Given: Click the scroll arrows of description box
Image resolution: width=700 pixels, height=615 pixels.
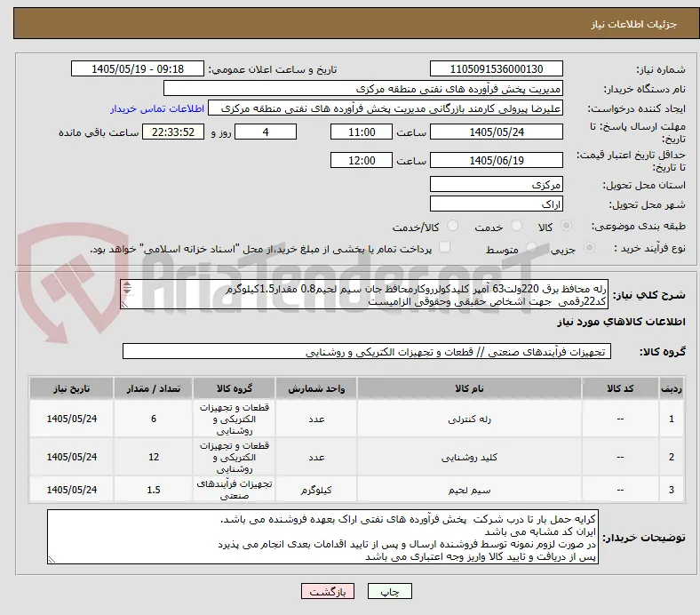Looking at the screenshot, I should click(127, 288).
